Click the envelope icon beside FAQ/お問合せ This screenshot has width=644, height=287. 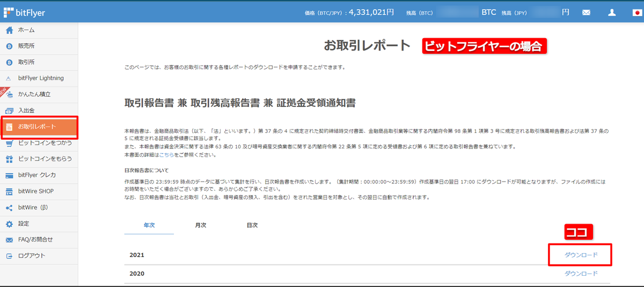pos(9,240)
